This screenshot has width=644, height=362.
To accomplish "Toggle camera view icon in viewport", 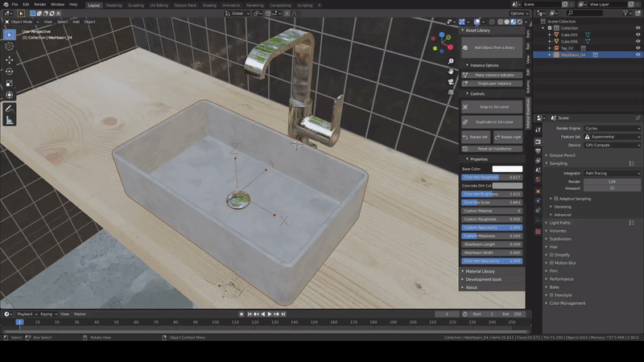I will pos(451,82).
